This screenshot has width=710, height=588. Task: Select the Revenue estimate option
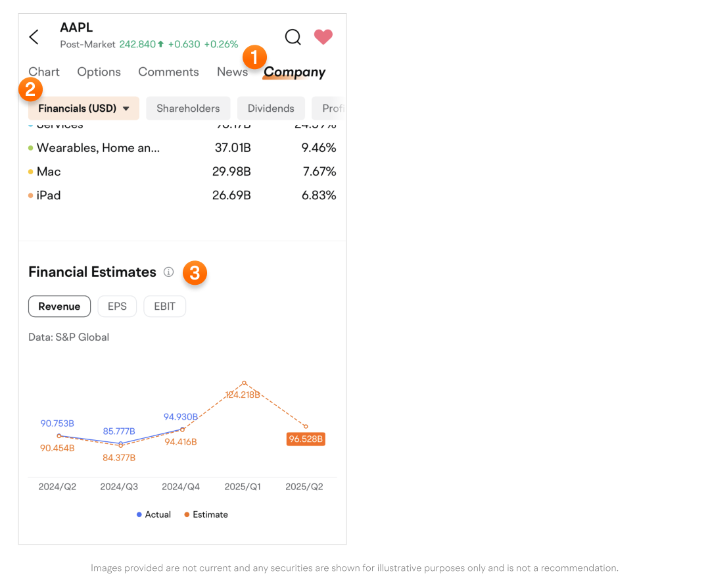tap(59, 306)
